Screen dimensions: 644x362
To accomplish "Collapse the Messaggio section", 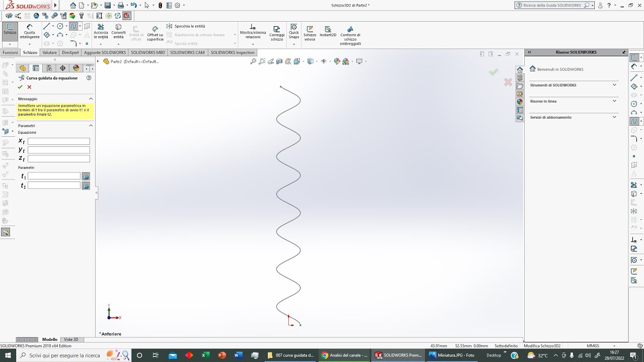I will (91, 99).
